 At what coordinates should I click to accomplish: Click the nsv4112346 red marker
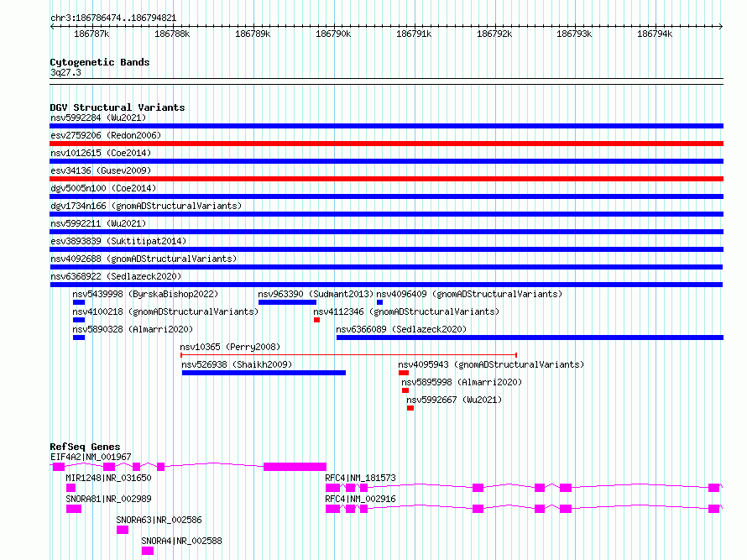[x=316, y=320]
